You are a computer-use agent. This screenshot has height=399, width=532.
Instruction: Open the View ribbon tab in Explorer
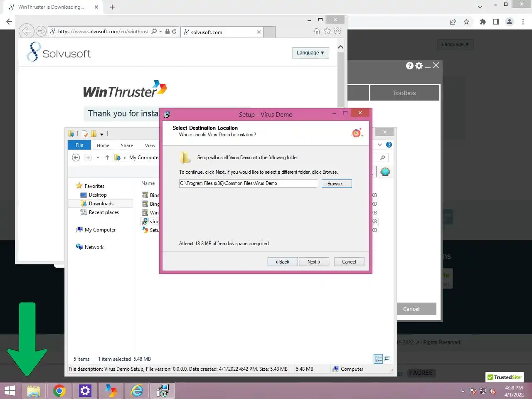150,145
